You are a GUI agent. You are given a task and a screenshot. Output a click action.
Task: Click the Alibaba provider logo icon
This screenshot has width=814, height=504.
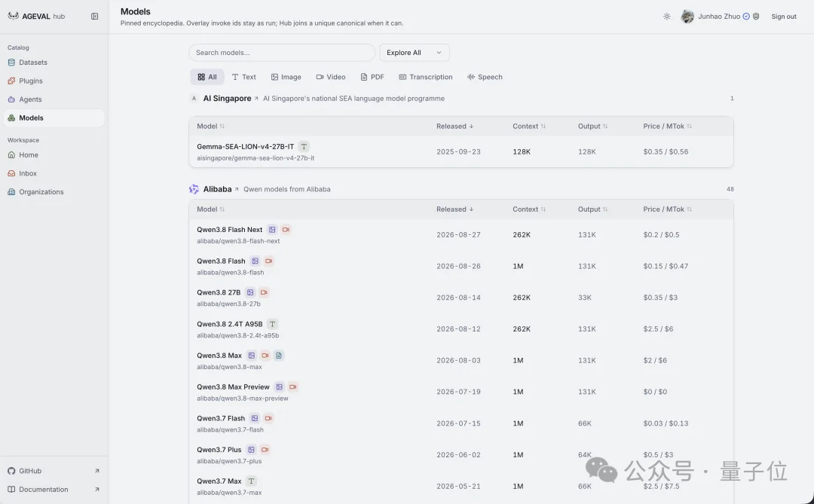[194, 189]
